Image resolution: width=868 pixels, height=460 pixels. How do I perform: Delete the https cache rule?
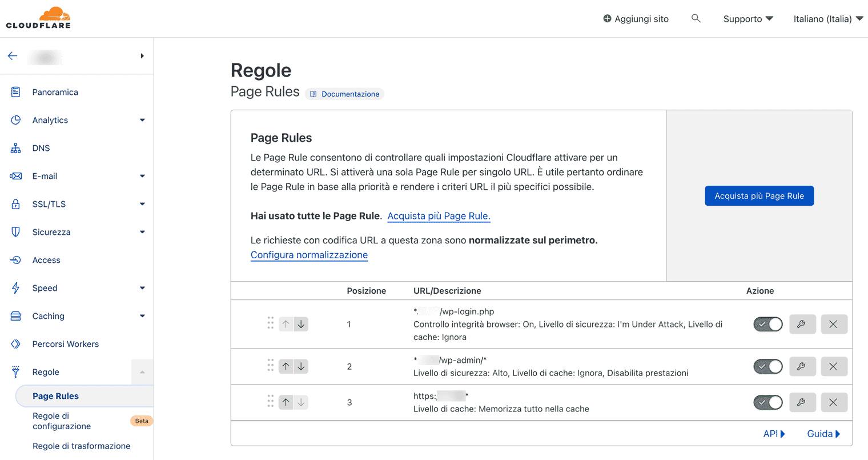click(833, 402)
